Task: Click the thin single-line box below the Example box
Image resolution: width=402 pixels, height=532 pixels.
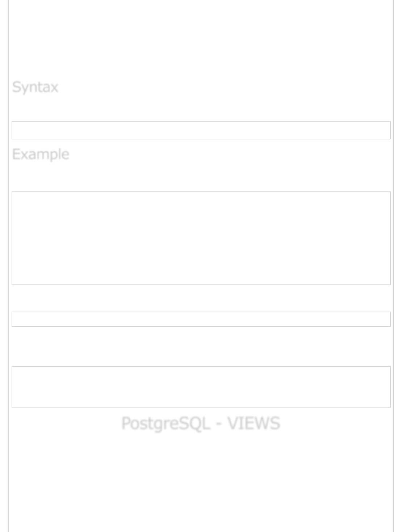Action: (x=201, y=319)
